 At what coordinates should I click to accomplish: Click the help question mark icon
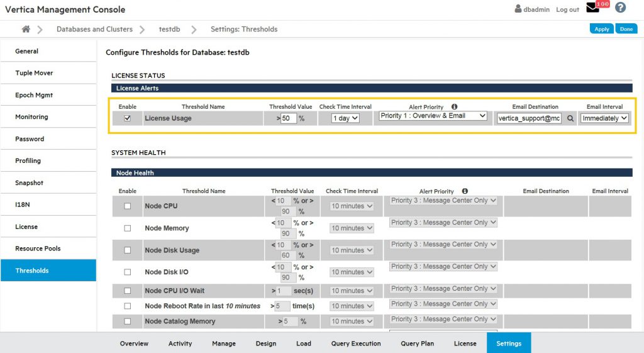coord(621,8)
